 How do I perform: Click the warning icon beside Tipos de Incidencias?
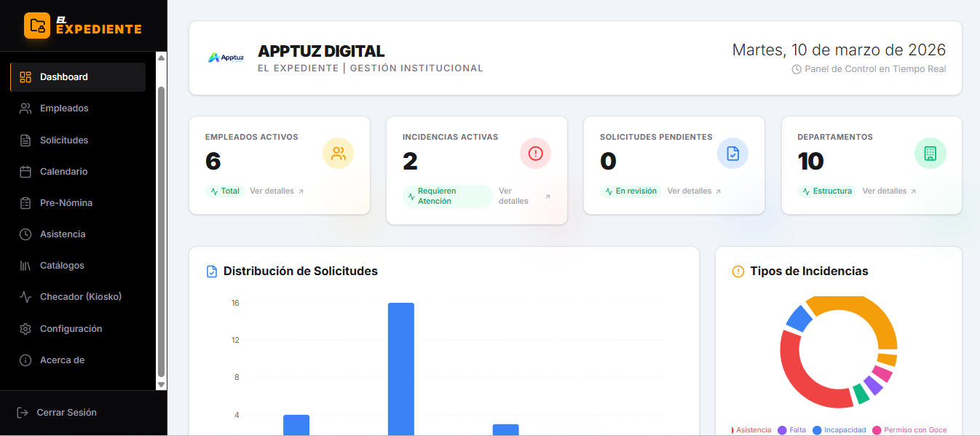pos(738,271)
